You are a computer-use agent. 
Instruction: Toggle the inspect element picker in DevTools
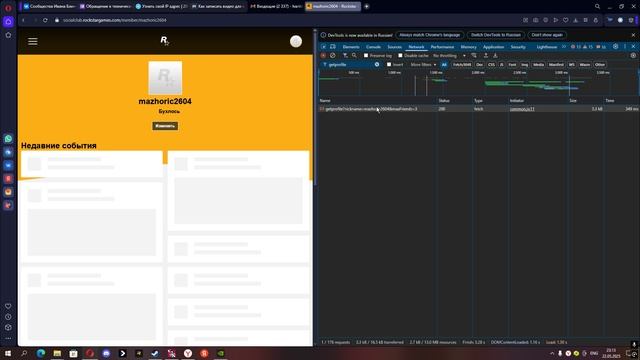point(324,47)
